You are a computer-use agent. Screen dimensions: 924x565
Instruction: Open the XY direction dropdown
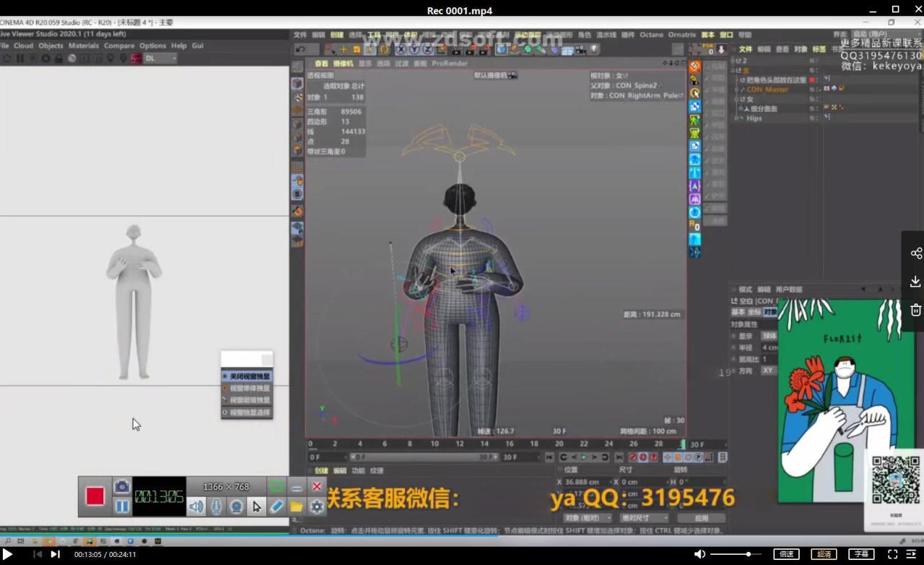(768, 371)
